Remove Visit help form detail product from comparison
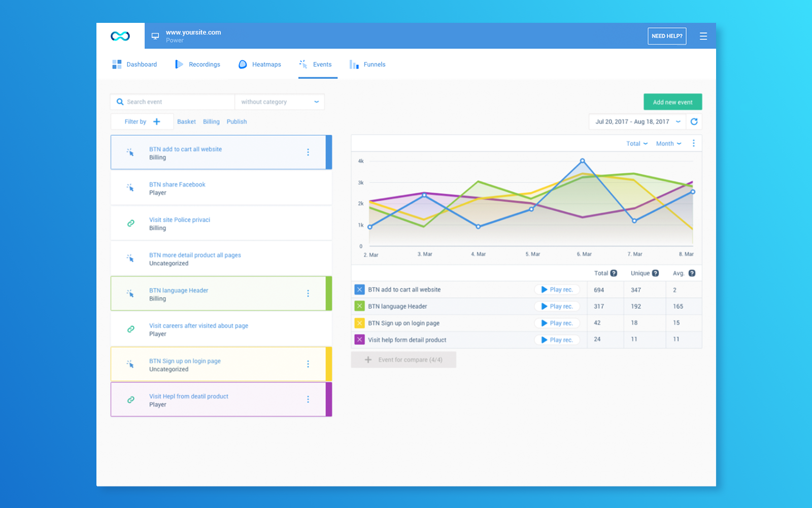Viewport: 812px width, 508px height. [x=359, y=339]
